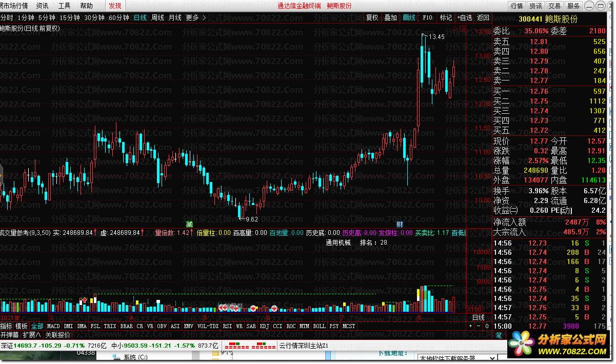Switch to the DMA indicator

(x=82, y=326)
